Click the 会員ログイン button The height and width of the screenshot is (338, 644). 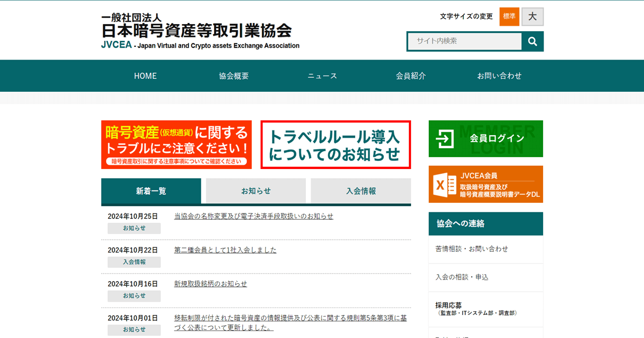pos(486,138)
